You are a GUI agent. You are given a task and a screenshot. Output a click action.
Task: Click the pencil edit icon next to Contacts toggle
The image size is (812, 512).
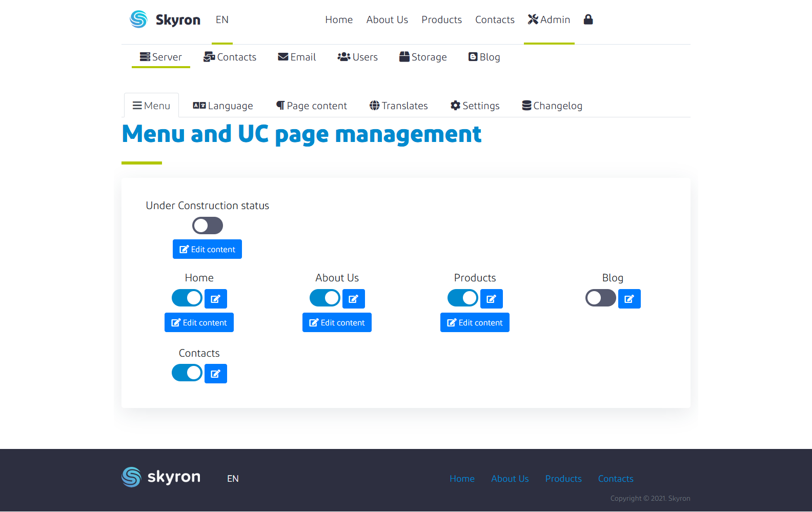[x=216, y=374]
